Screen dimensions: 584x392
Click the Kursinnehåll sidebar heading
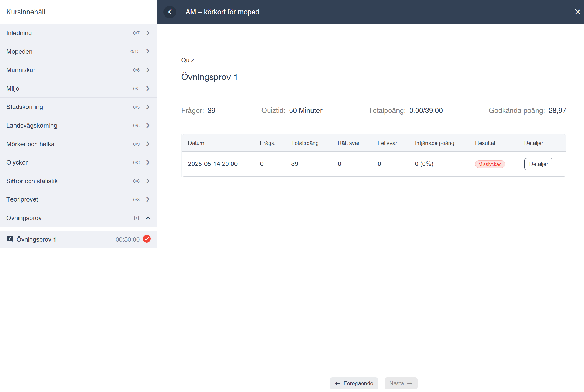[x=26, y=12]
